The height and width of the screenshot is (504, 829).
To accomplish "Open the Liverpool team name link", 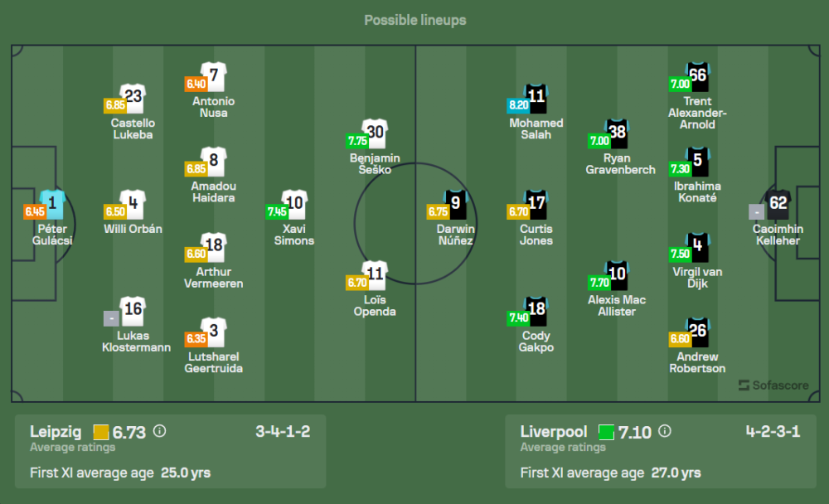I will point(553,432).
